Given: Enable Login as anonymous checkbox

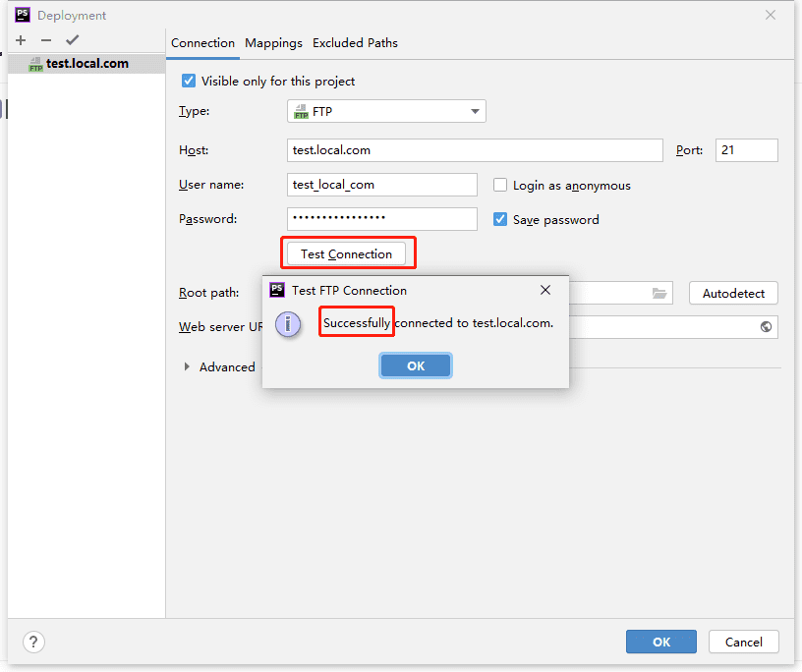Looking at the screenshot, I should [499, 185].
